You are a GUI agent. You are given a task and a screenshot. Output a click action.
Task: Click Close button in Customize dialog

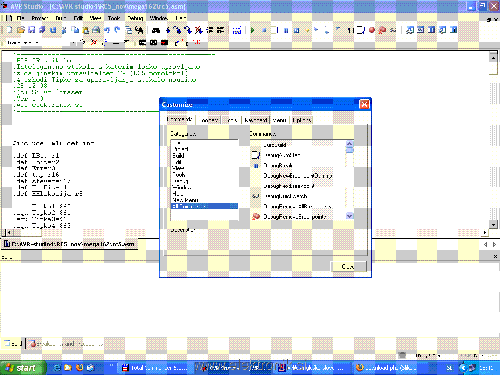(348, 267)
